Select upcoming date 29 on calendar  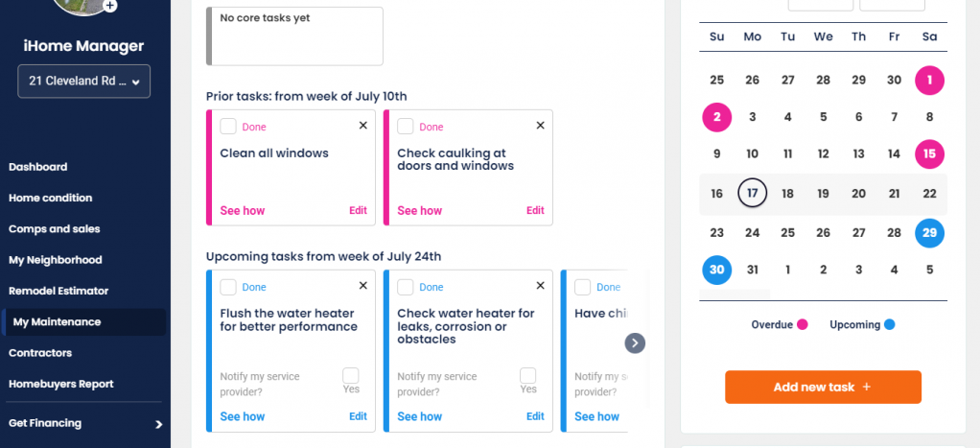click(929, 233)
